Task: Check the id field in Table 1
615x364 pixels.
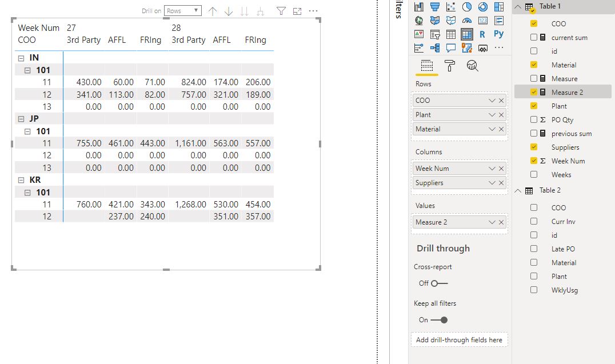Action: 534,51
